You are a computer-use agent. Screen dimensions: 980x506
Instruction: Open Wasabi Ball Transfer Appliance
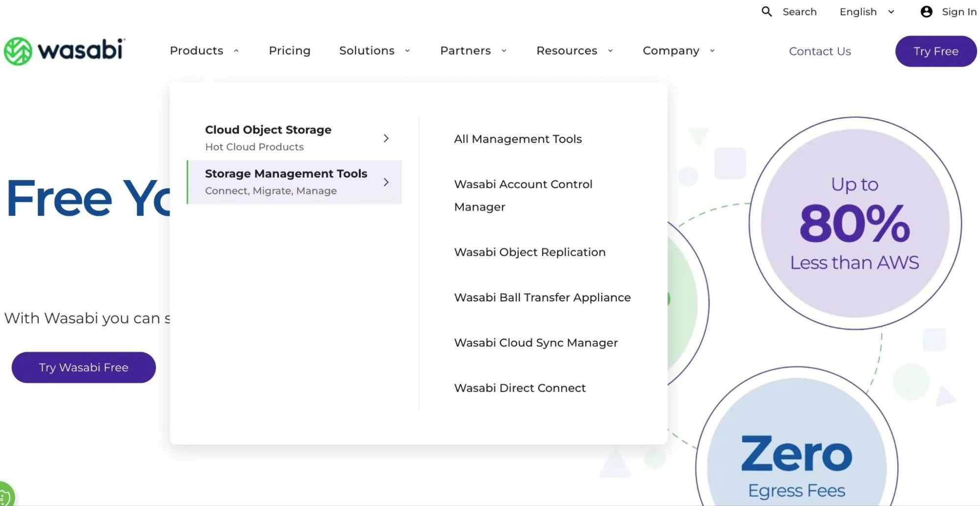click(542, 298)
